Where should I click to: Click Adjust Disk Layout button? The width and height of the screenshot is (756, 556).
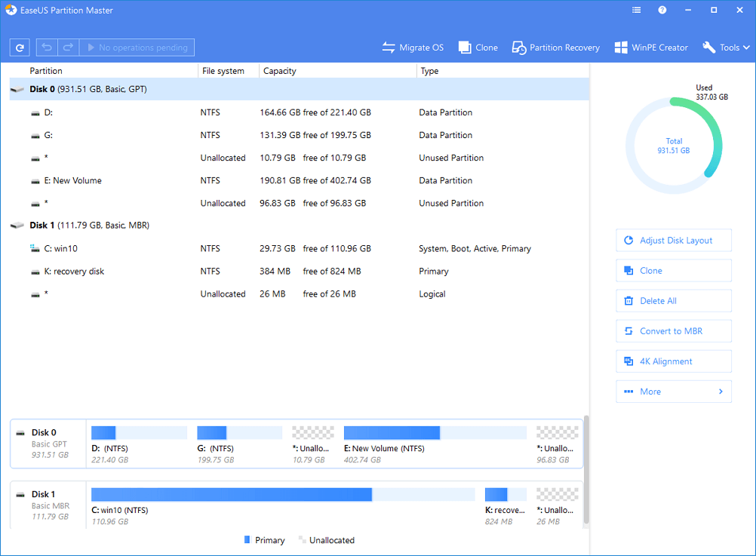click(x=674, y=240)
